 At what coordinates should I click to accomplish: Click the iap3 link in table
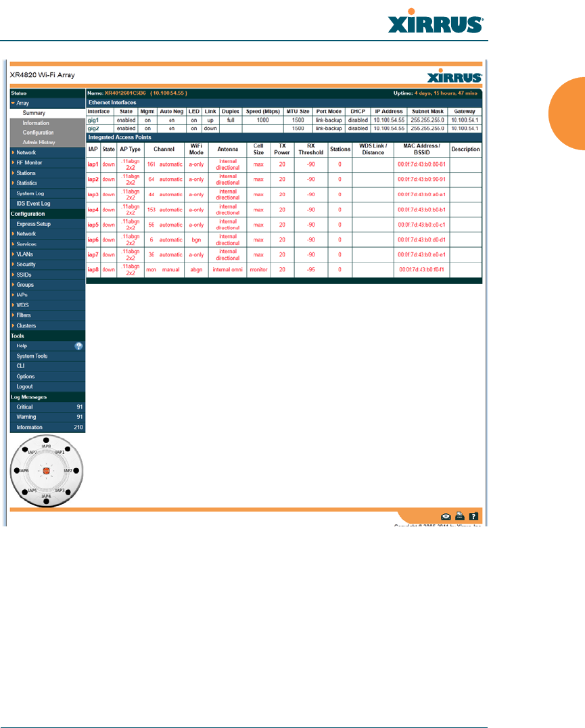[93, 195]
